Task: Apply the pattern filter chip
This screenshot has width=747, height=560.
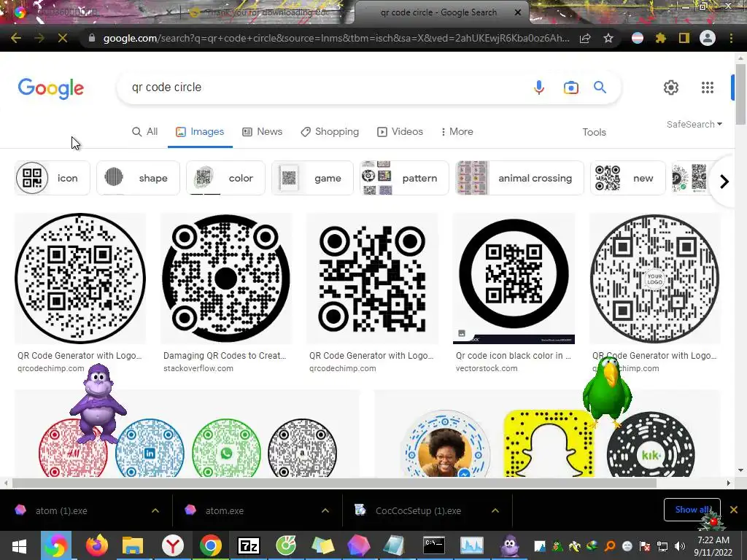Action: click(404, 178)
